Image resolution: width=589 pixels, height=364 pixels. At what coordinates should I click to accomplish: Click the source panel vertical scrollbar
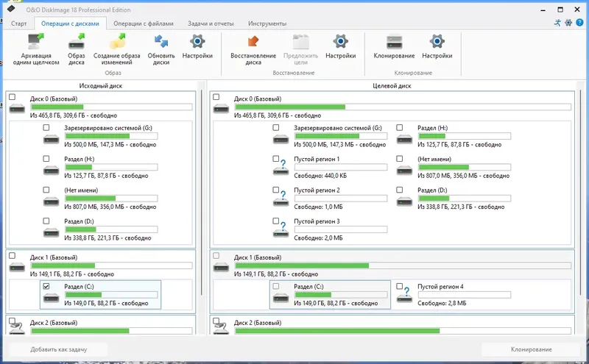click(202, 192)
